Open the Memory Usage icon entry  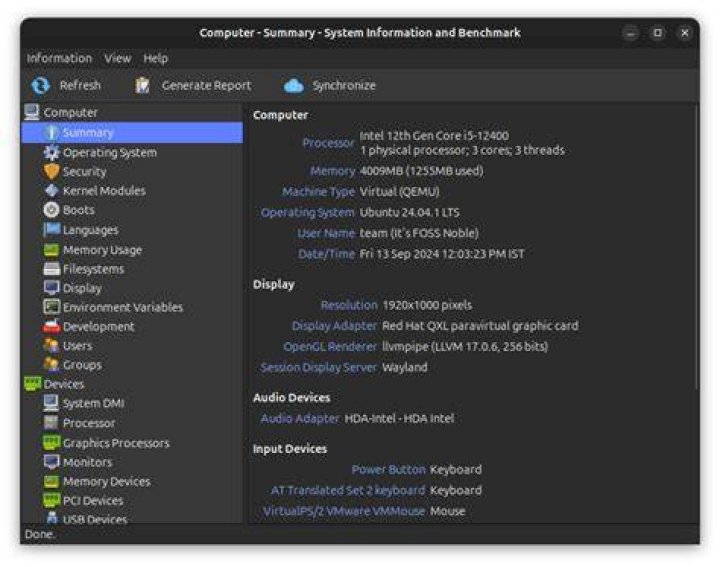pos(51,250)
